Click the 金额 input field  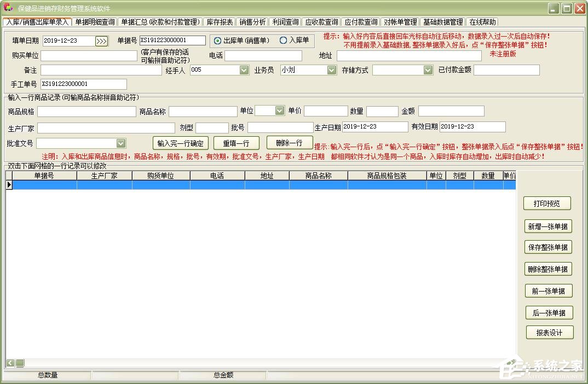pyautogui.click(x=451, y=111)
